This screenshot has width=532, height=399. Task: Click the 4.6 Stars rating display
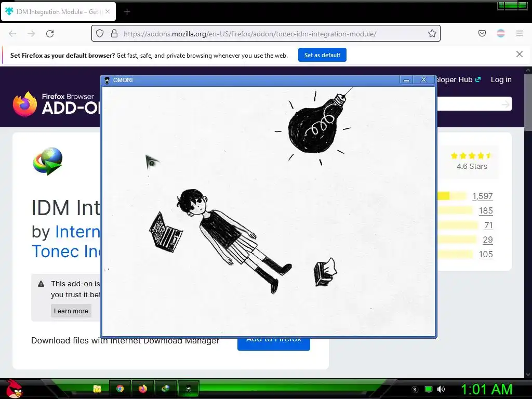[x=472, y=161]
